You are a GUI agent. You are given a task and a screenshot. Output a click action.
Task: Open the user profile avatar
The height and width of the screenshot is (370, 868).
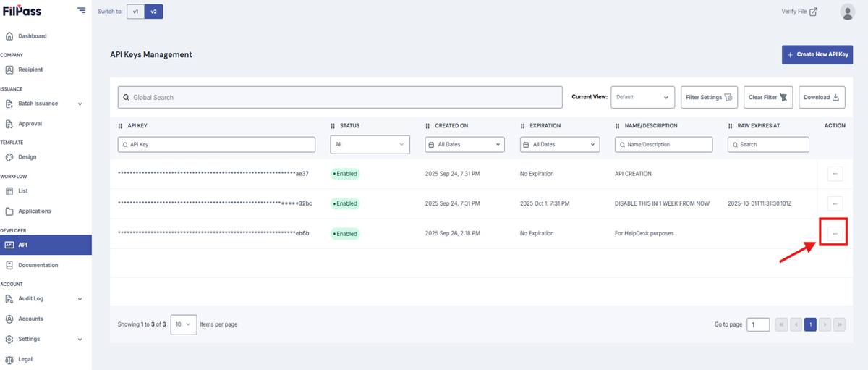click(x=848, y=12)
